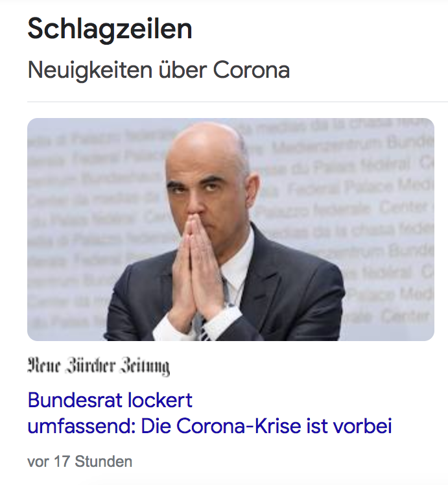Select the Neuigkeiten über Corona subtitle

(x=159, y=71)
